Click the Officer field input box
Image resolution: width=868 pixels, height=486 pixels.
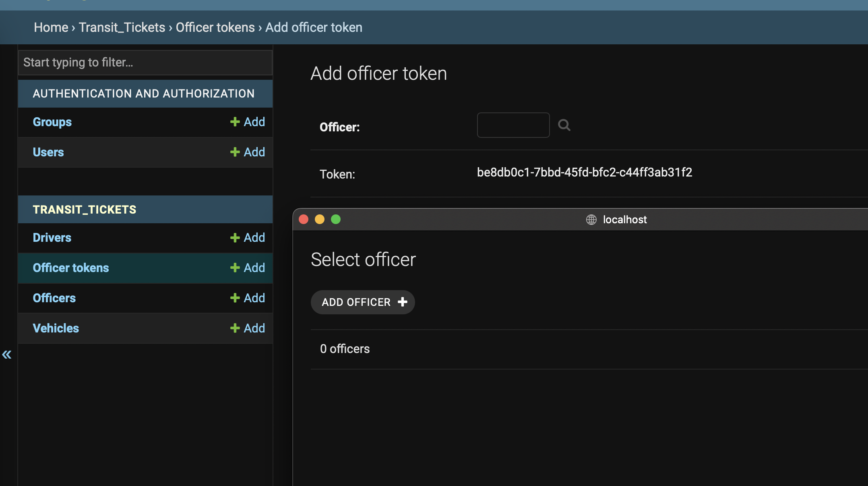pos(513,125)
